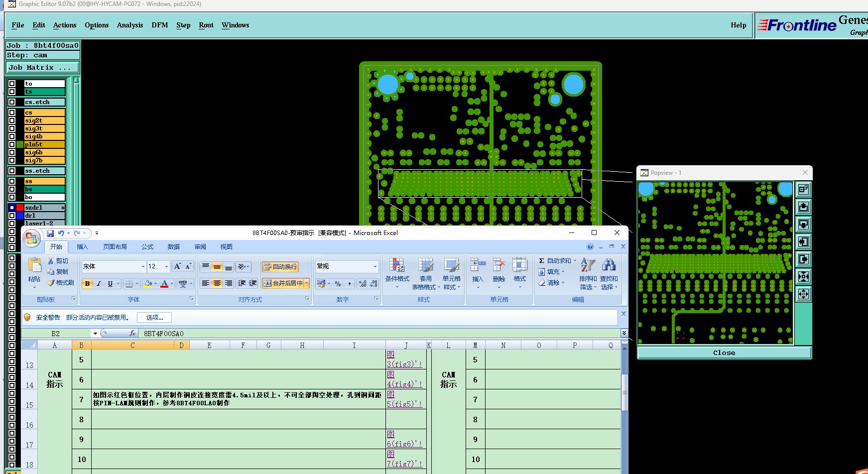
Task: Click the top Popview zoom-area icon
Action: [x=803, y=189]
